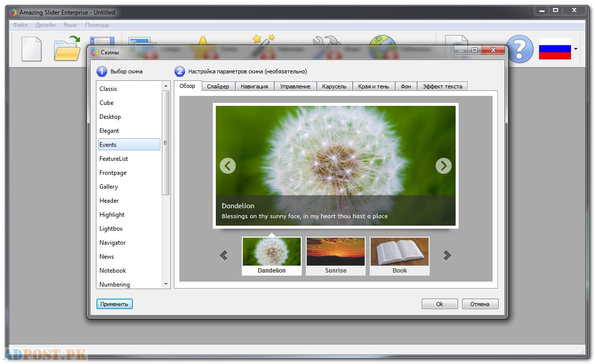The width and height of the screenshot is (595, 364).
Task: Open the Края и тень tab
Action: (373, 86)
